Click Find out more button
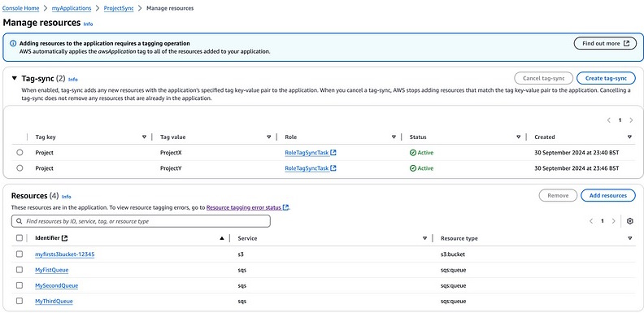644x313 pixels. click(x=605, y=43)
